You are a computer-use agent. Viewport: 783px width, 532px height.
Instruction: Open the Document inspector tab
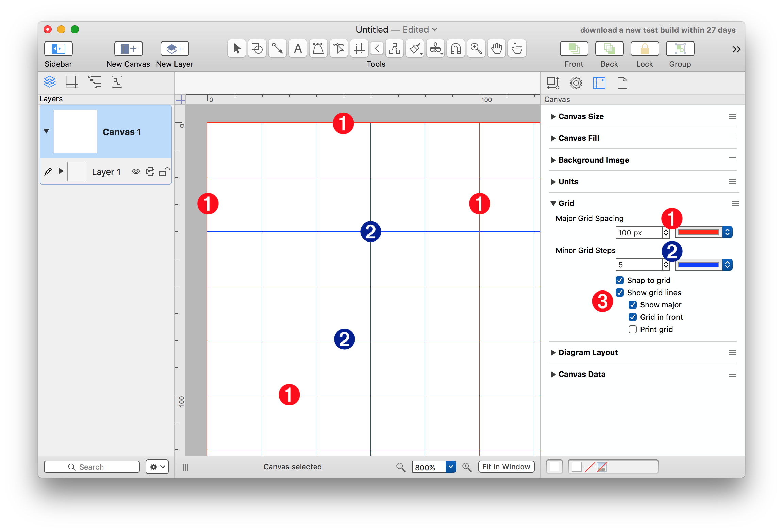[x=622, y=83]
